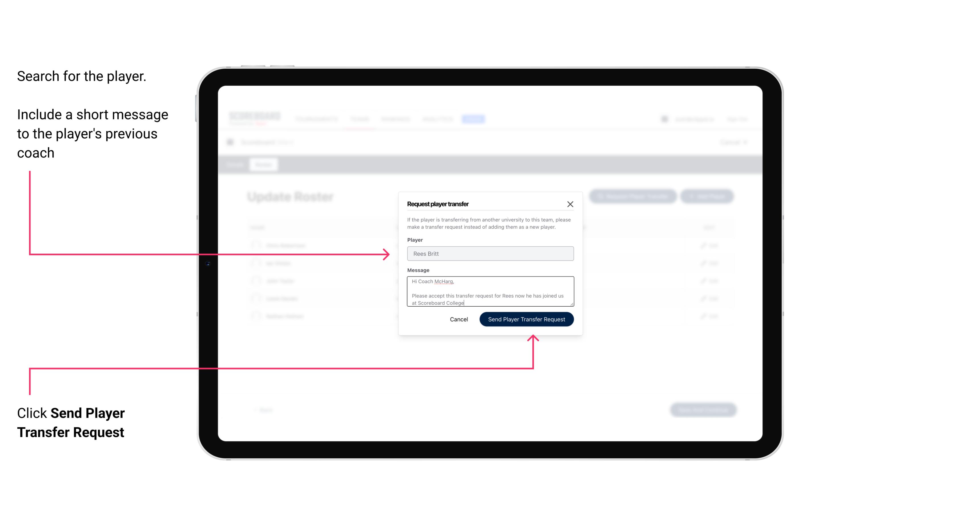Click the Player name input field
The height and width of the screenshot is (527, 980).
tap(489, 254)
